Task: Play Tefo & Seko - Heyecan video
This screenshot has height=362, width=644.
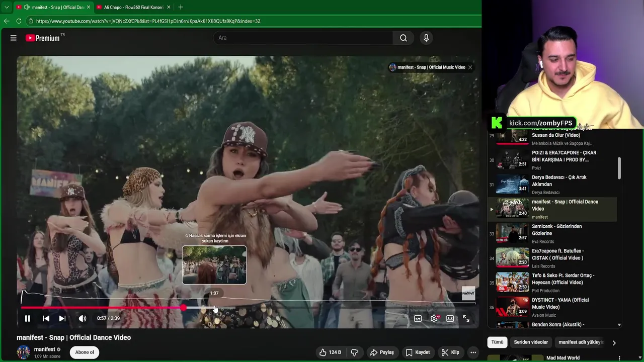Action: coord(552,283)
